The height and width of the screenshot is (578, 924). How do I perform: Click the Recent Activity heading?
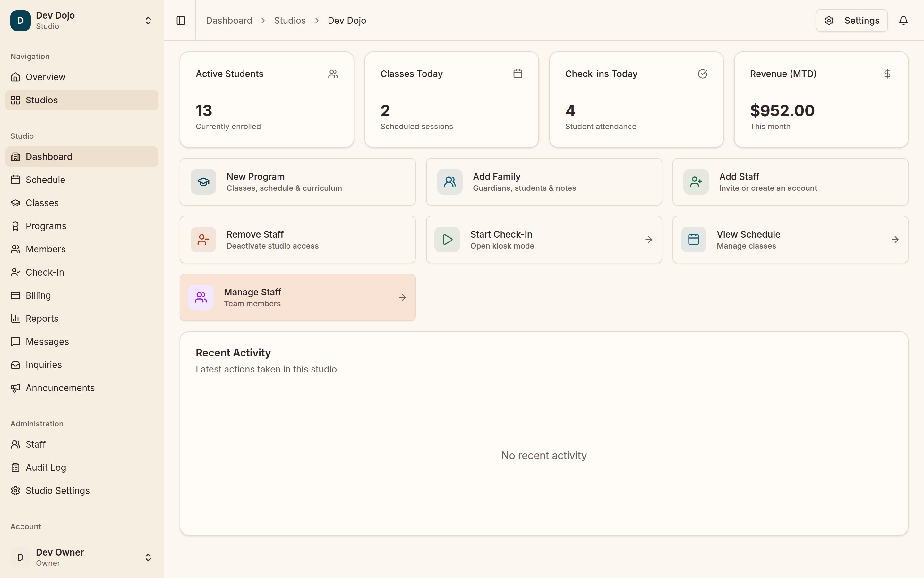[x=233, y=353]
